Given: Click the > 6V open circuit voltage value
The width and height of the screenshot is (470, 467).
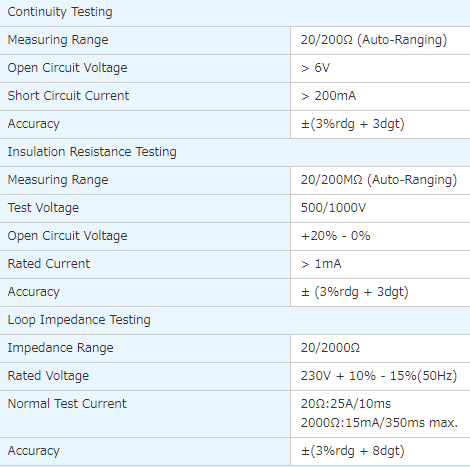Looking at the screenshot, I should pos(315,68).
